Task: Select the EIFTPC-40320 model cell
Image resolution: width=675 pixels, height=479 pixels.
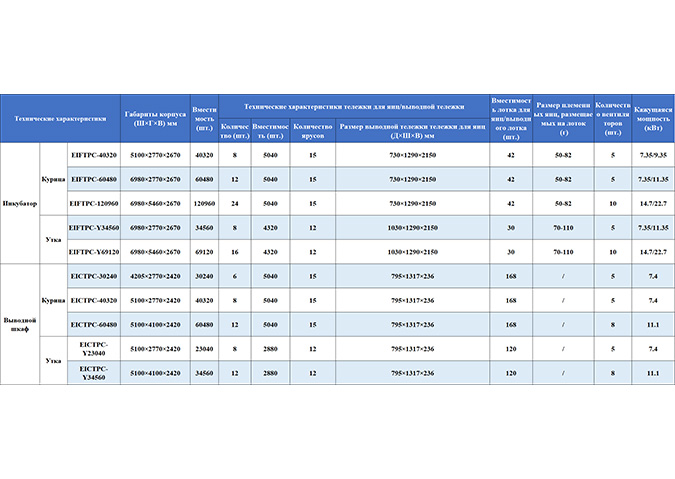Action: click(94, 155)
